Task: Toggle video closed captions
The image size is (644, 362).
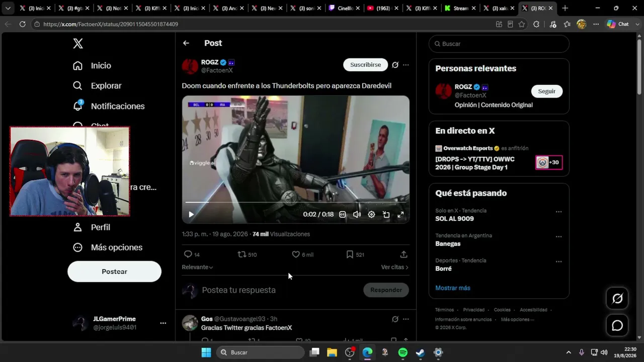Action: tap(343, 214)
